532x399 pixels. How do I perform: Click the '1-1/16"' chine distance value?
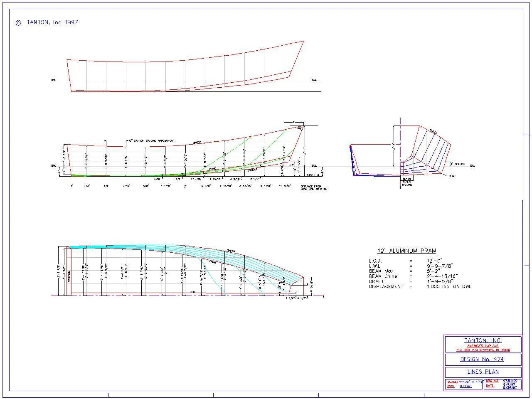coord(165,186)
